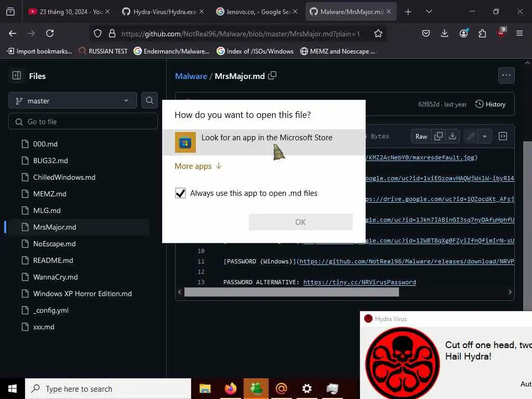Click the horizontal code scrollbar
Viewport: 532px width, 399px height.
click(x=291, y=292)
